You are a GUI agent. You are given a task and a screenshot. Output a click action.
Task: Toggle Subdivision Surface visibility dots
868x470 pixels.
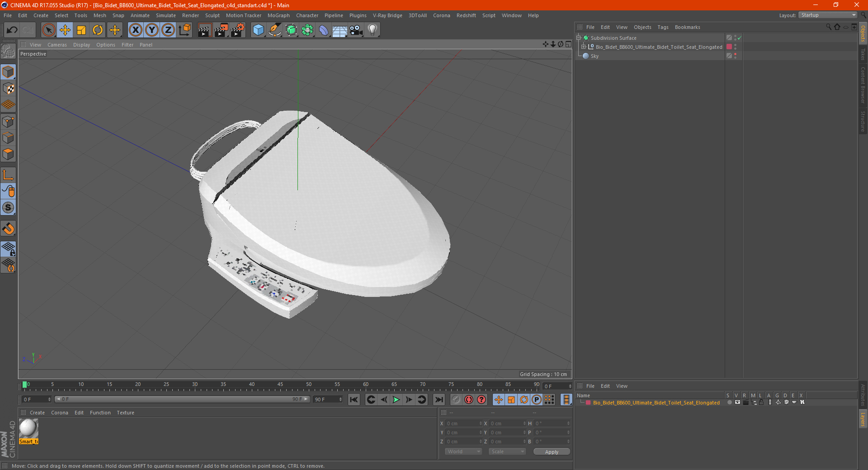click(736, 38)
